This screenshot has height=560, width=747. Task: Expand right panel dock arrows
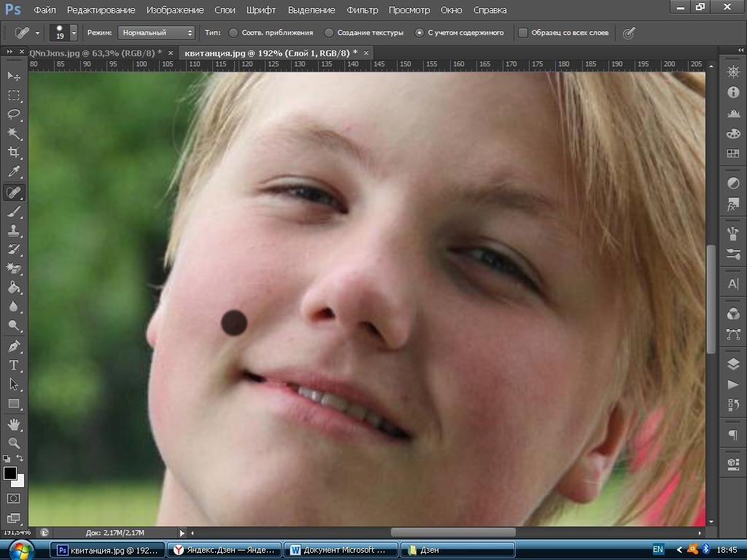point(740,50)
